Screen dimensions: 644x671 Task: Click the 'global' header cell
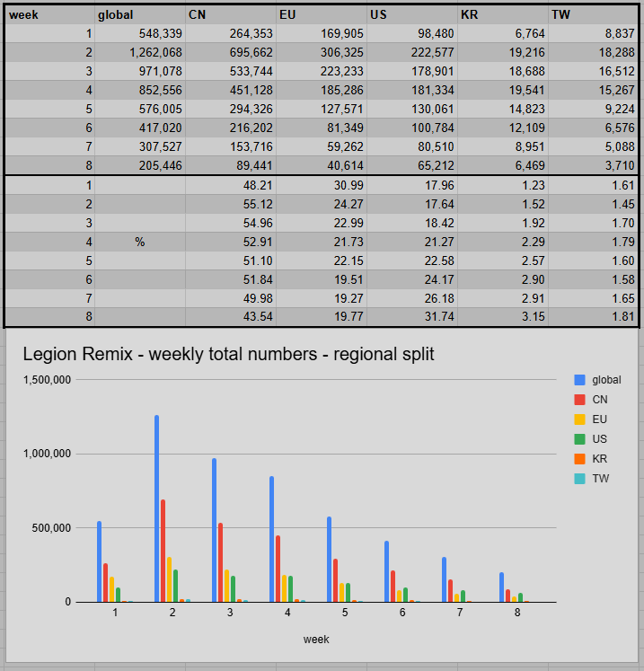139,14
